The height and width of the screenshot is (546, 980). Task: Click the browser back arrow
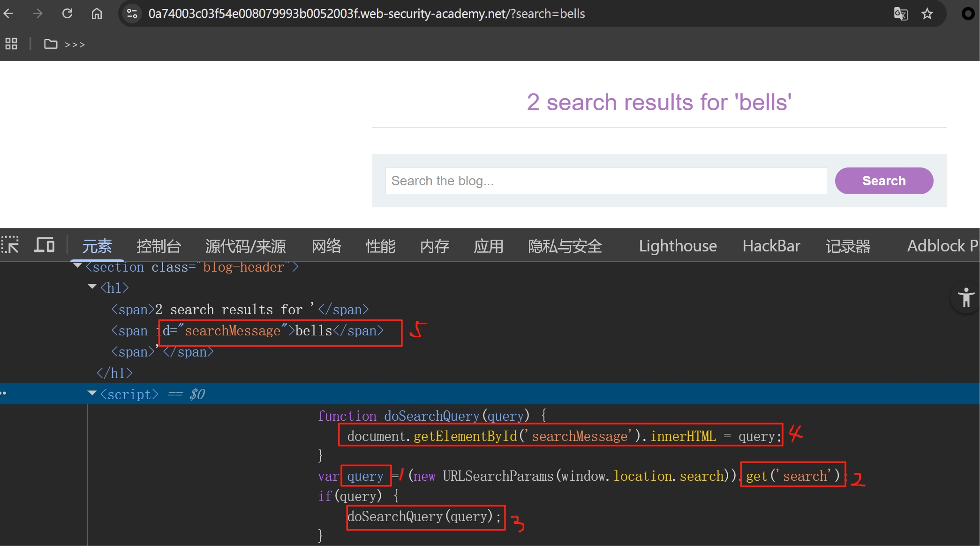[9, 14]
